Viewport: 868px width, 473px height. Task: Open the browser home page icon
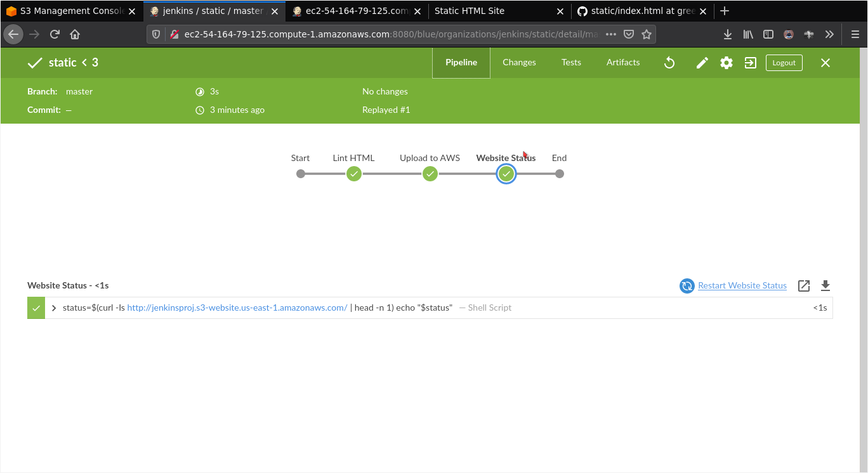[x=75, y=34]
